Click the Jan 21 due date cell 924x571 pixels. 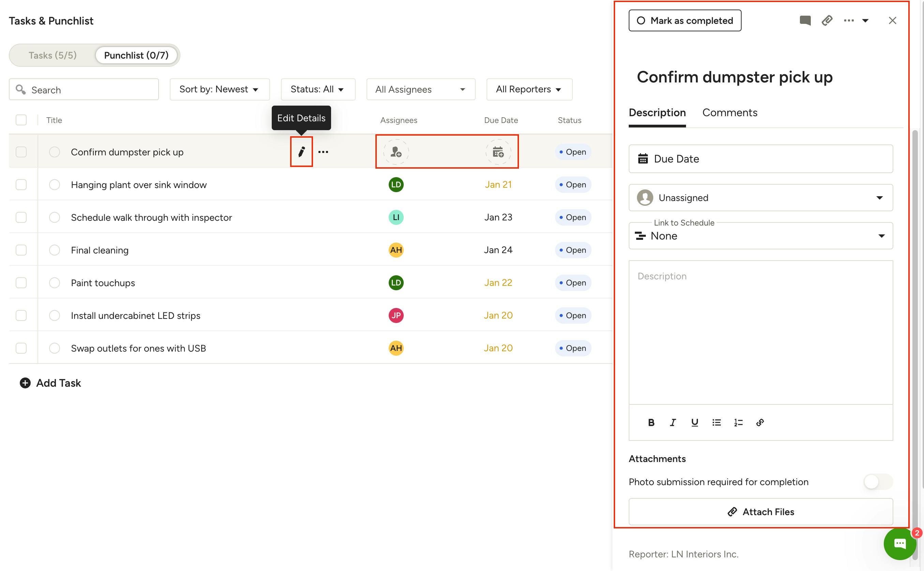pyautogui.click(x=498, y=185)
